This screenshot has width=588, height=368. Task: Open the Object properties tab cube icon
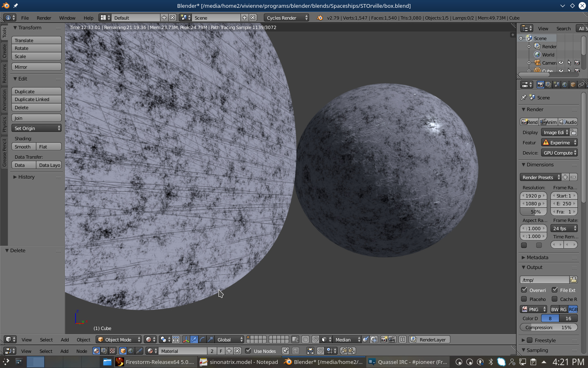pyautogui.click(x=573, y=85)
